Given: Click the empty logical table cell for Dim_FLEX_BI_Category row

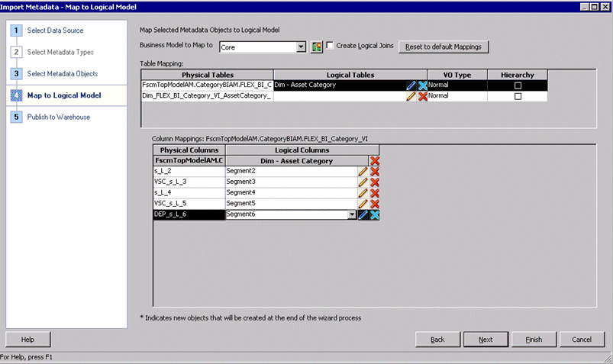Looking at the screenshot, I should pyautogui.click(x=340, y=96).
